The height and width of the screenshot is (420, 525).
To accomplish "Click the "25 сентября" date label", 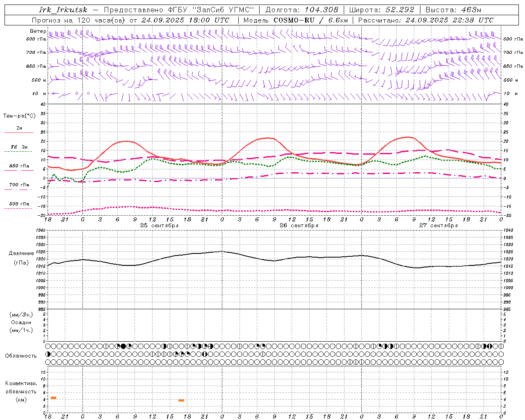I will [159, 226].
